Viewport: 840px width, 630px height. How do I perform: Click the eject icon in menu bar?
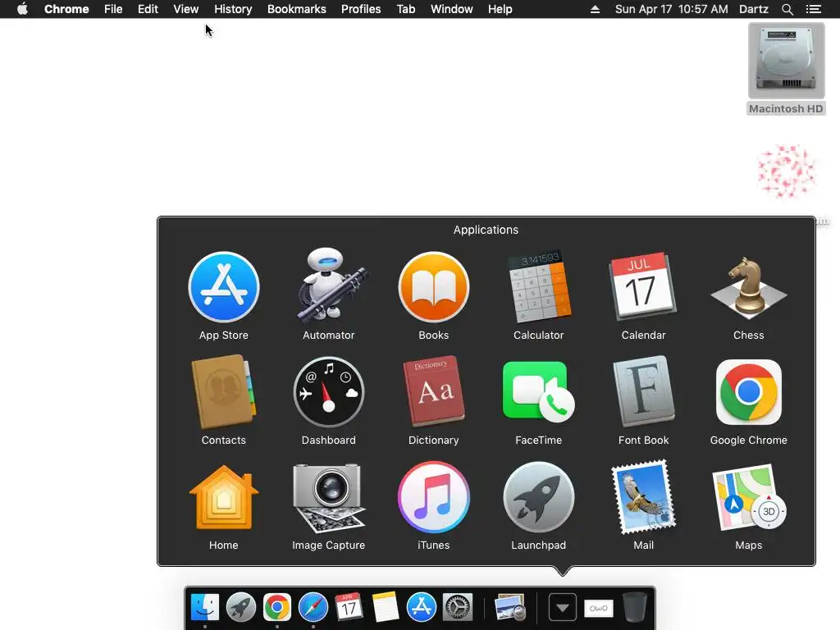[595, 9]
